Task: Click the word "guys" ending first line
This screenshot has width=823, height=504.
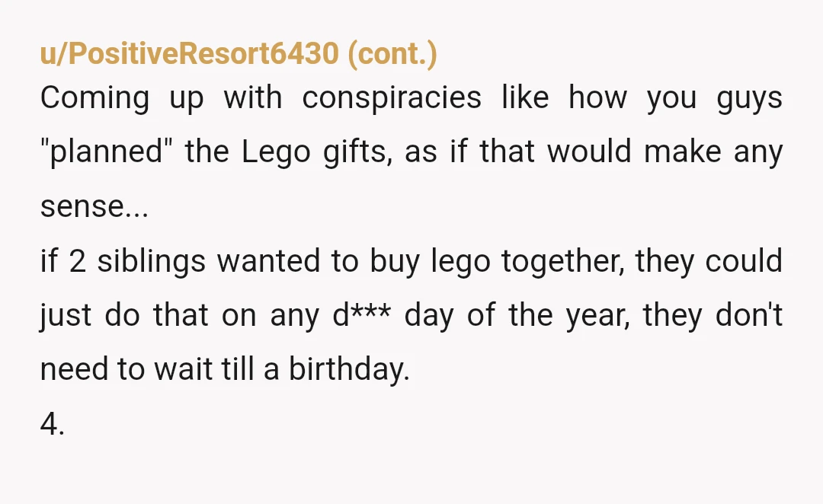Action: [750, 98]
